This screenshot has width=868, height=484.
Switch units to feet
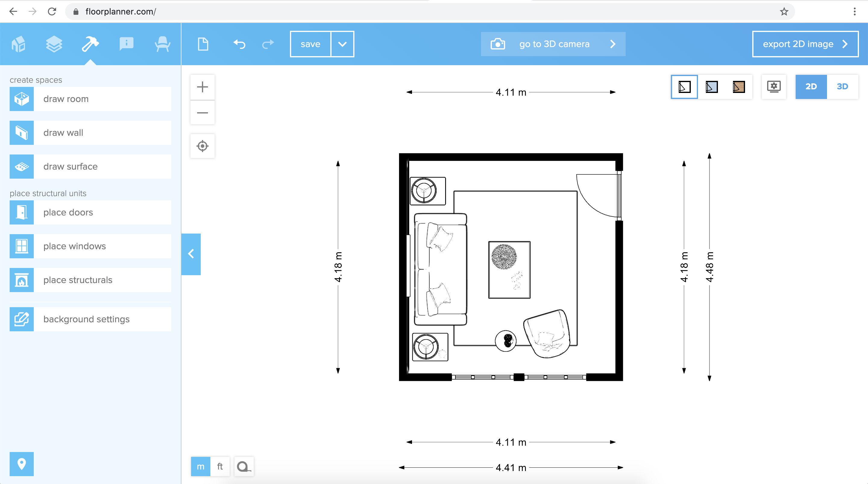point(220,466)
